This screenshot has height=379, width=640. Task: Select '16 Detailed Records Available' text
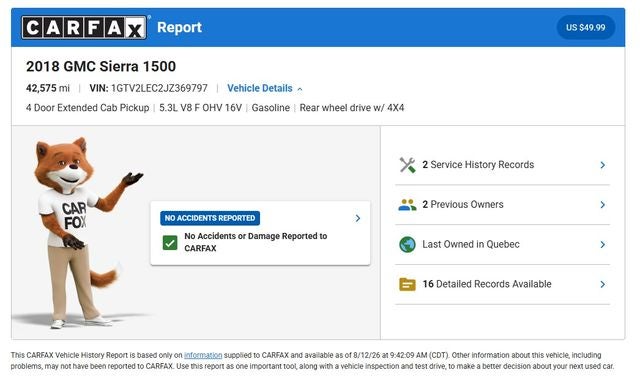pyautogui.click(x=487, y=284)
